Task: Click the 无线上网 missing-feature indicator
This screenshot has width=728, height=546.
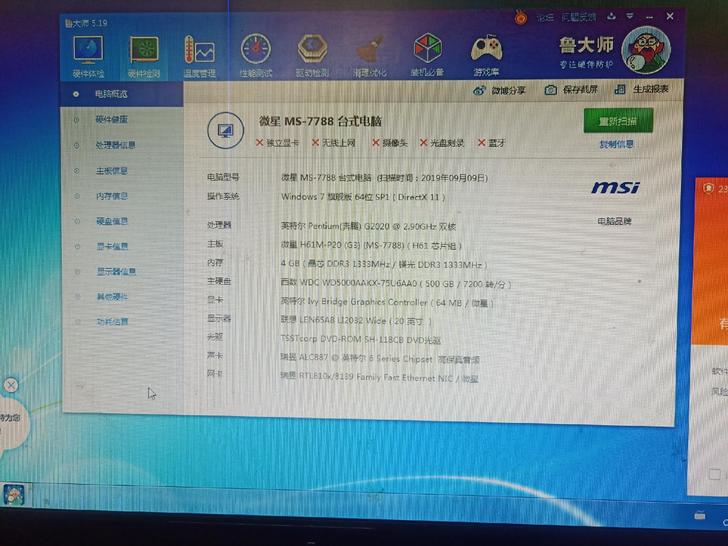Action: pyautogui.click(x=333, y=143)
